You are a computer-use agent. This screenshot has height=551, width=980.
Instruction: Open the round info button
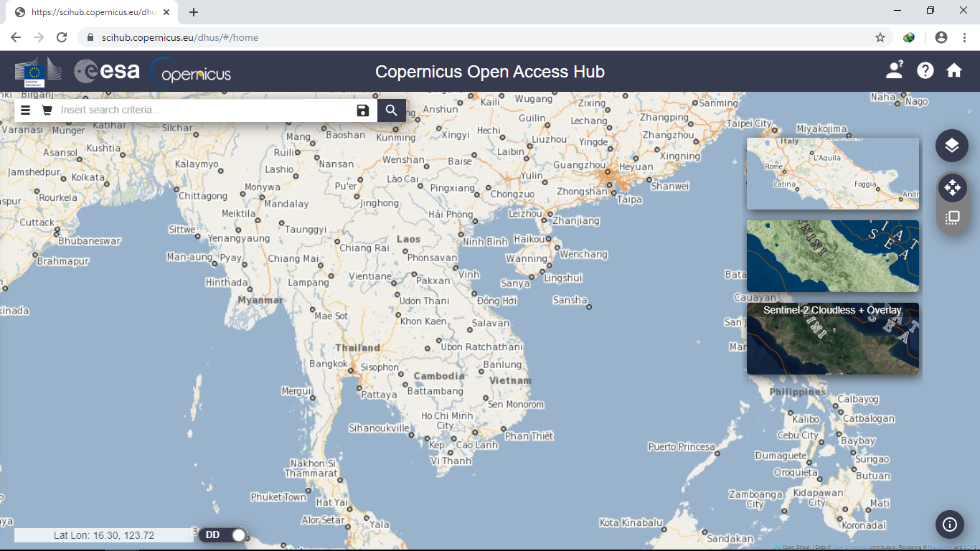point(950,524)
